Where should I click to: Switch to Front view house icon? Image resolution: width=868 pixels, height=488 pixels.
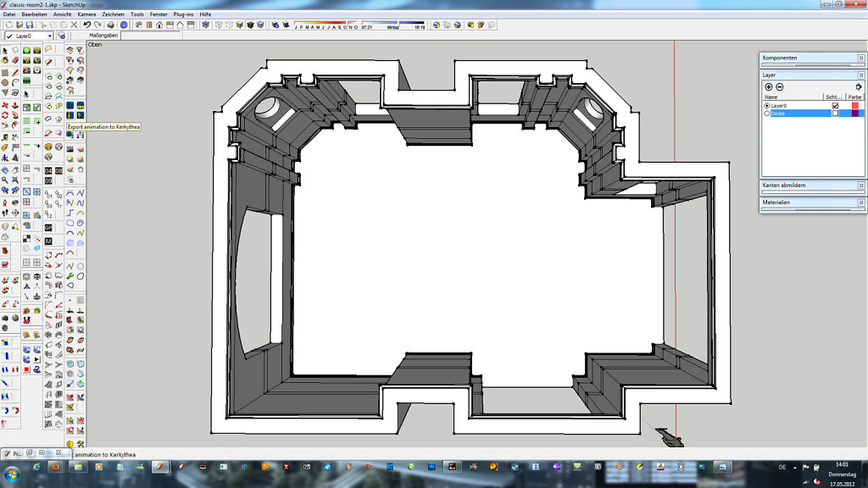click(159, 25)
